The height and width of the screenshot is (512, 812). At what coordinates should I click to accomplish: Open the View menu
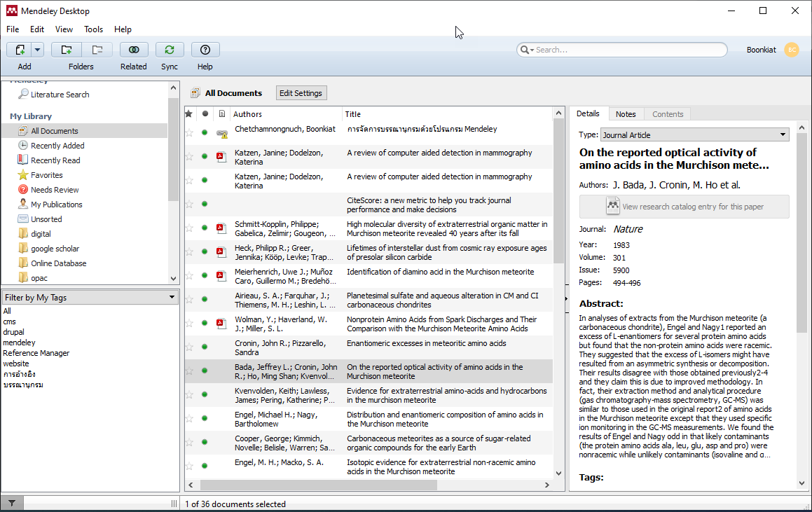tap(64, 29)
